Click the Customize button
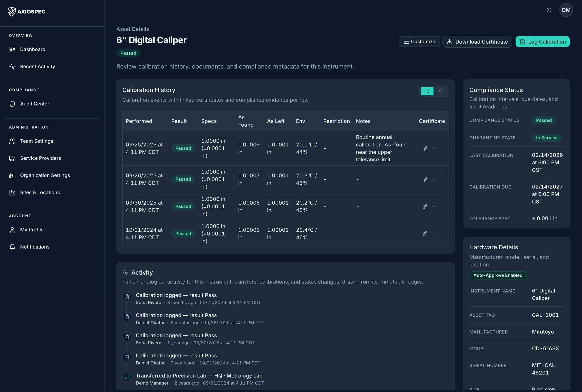The height and width of the screenshot is (392, 582). pos(419,42)
